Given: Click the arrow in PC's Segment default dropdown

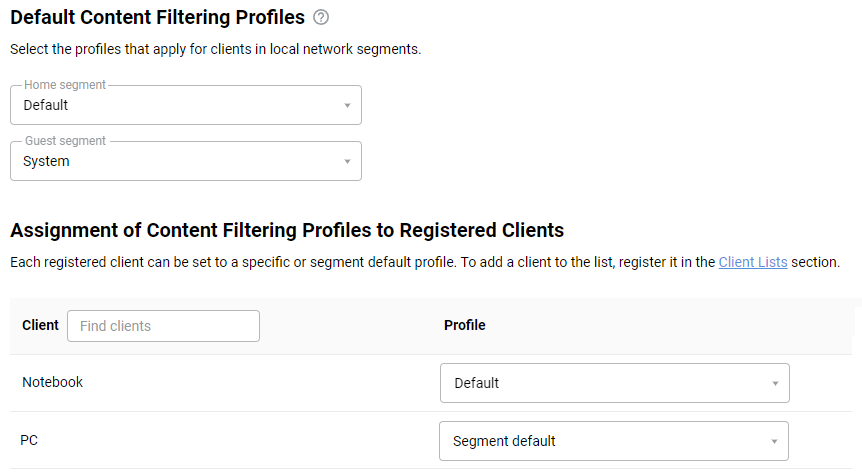Looking at the screenshot, I should tap(774, 441).
